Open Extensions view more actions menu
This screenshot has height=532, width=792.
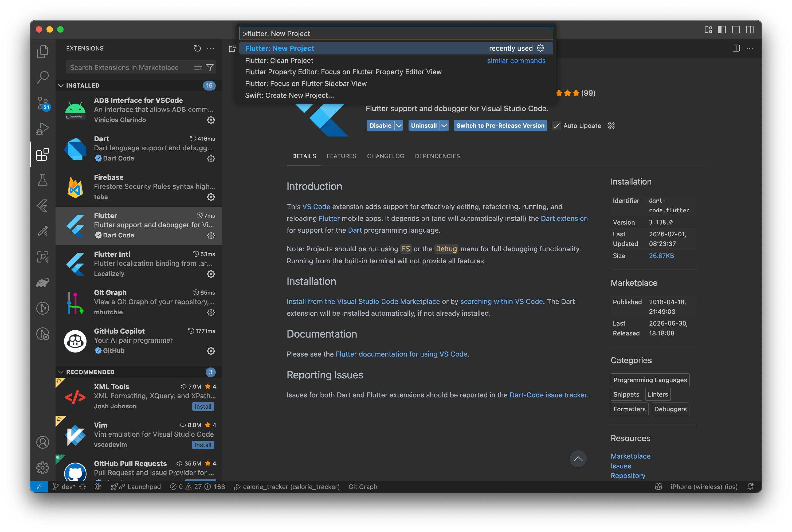211,49
